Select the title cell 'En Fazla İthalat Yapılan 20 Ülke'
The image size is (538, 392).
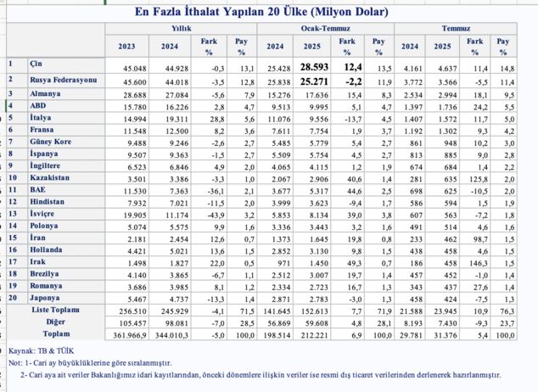pyautogui.click(x=261, y=12)
